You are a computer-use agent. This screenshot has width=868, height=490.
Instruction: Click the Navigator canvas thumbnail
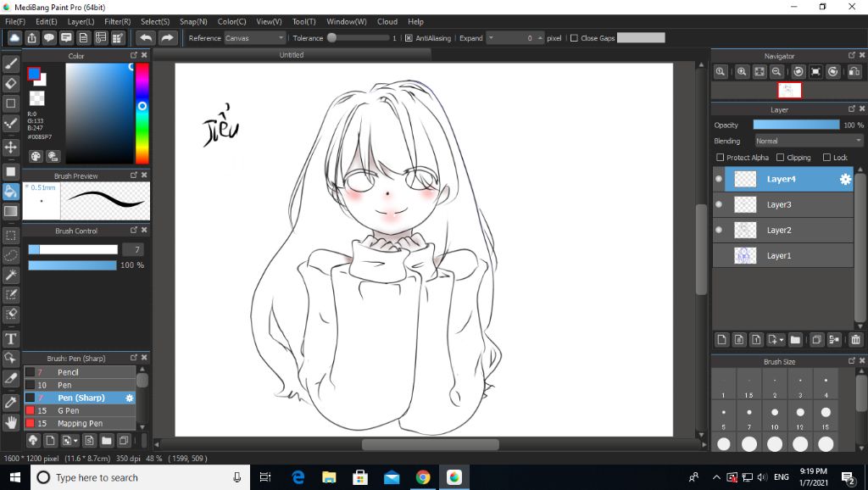click(x=789, y=90)
